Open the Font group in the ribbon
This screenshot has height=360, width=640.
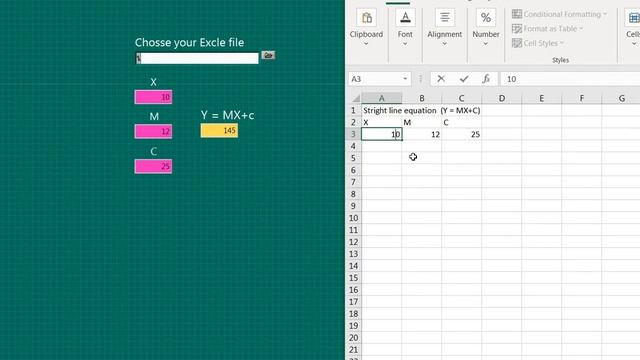(405, 28)
